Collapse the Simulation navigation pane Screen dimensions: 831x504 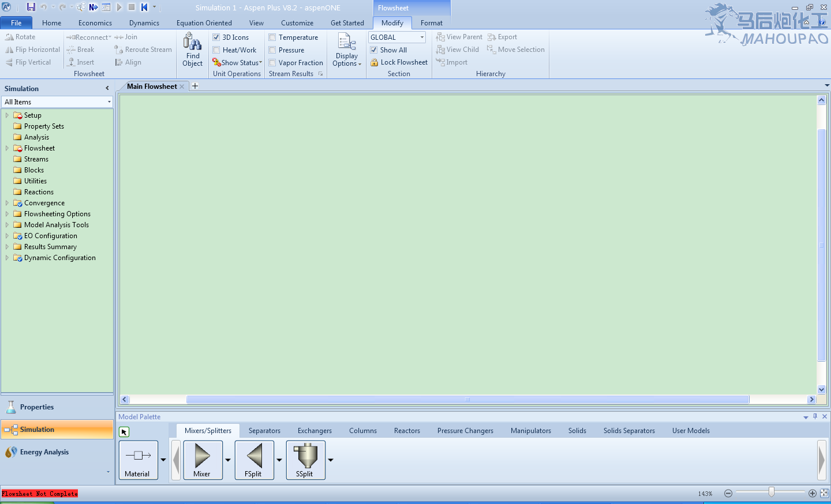pos(107,88)
